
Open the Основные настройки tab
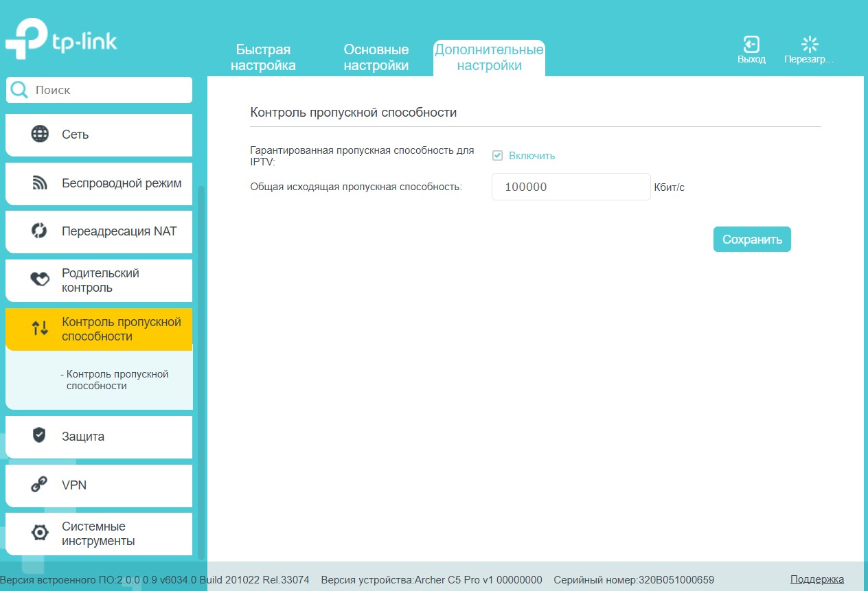click(x=376, y=58)
